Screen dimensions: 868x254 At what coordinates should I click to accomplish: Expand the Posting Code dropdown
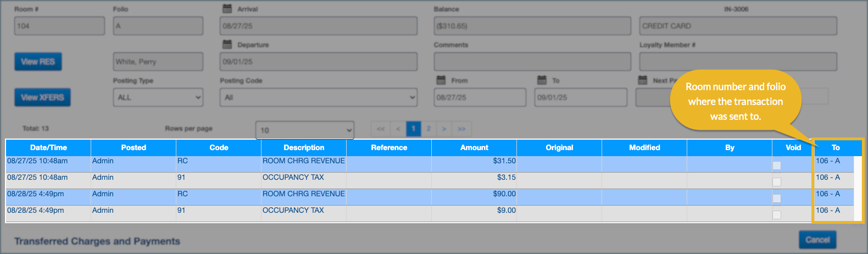(319, 98)
